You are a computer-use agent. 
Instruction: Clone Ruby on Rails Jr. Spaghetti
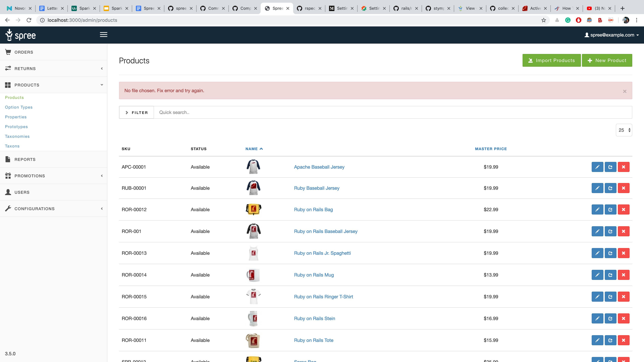(x=610, y=253)
